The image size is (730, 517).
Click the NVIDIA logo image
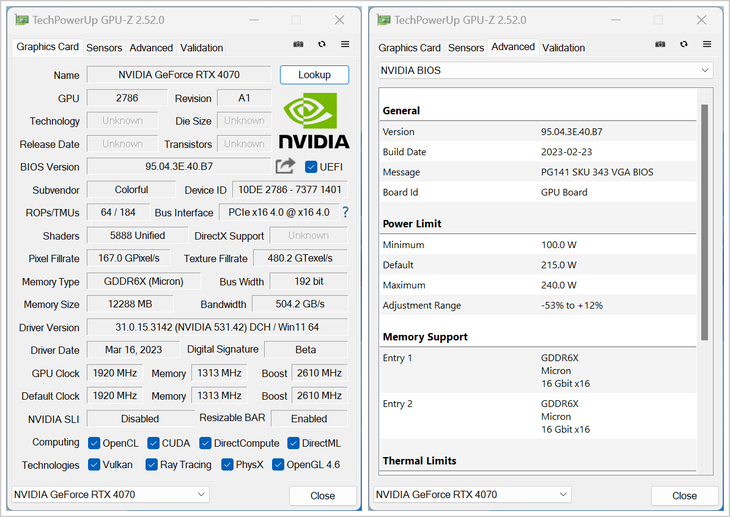pyautogui.click(x=313, y=121)
